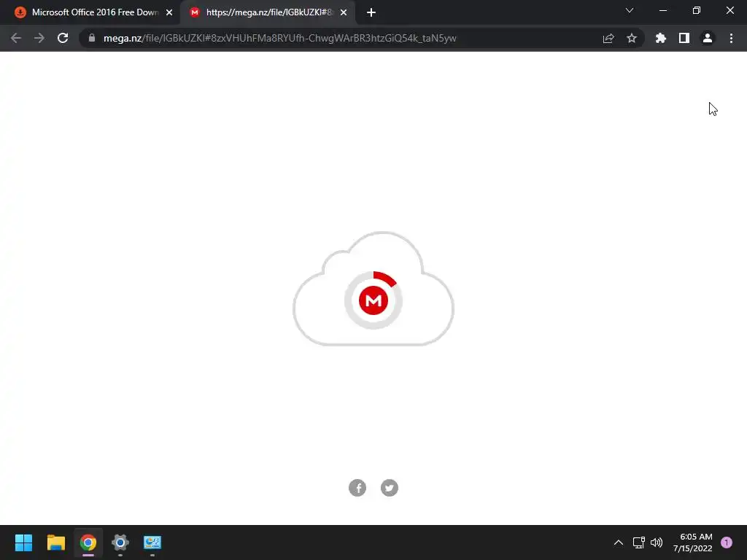Click the MEGA logo loading indicator
Viewport: 747px width, 560px height.
[373, 300]
